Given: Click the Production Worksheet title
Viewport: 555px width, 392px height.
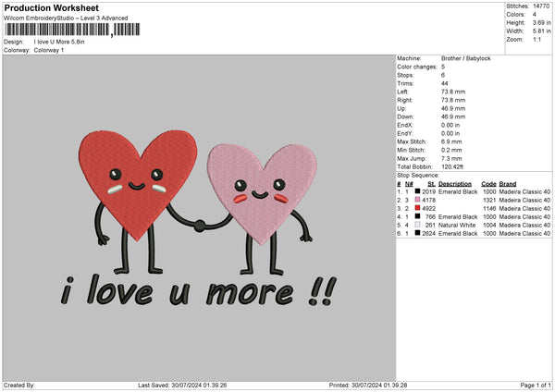Looking at the screenshot, I should (x=51, y=8).
